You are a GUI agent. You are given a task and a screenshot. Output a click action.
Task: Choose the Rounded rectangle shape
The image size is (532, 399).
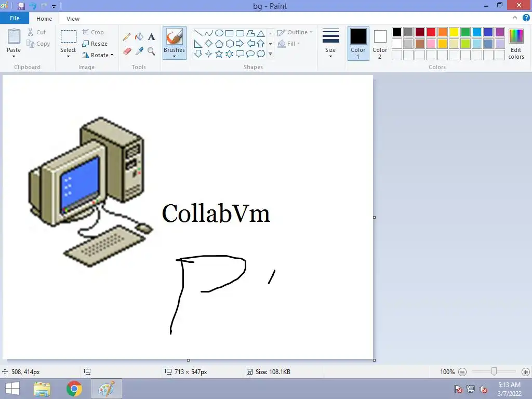[x=240, y=33]
